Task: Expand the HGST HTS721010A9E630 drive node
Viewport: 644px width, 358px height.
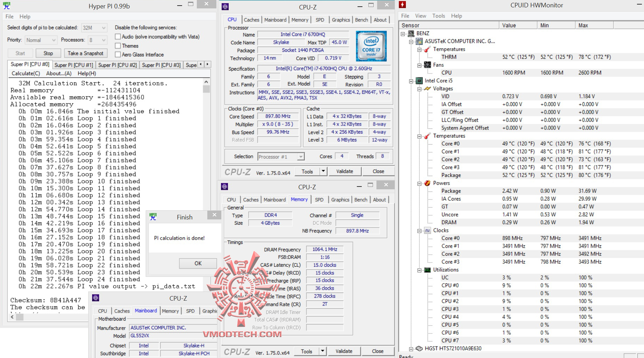Action: (x=411, y=349)
